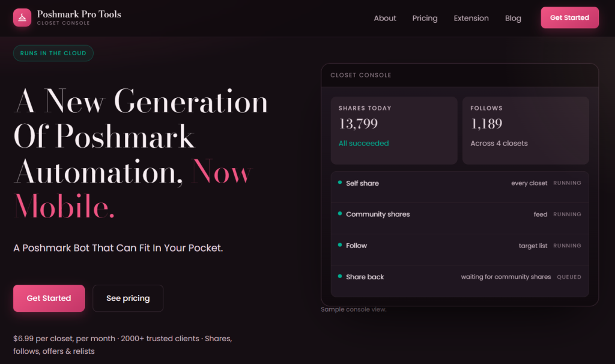615x364 pixels.
Task: Click RUNNING status in the Community shares row
Action: 567,214
